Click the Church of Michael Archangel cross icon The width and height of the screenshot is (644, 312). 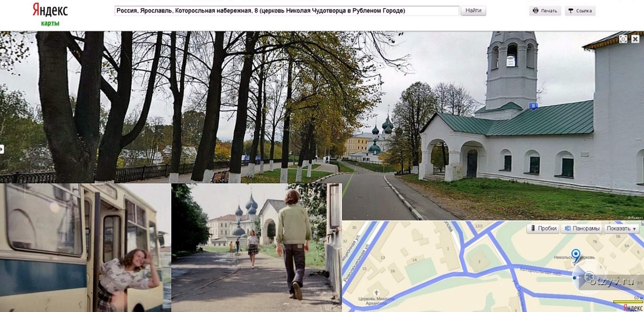pyautogui.click(x=376, y=293)
